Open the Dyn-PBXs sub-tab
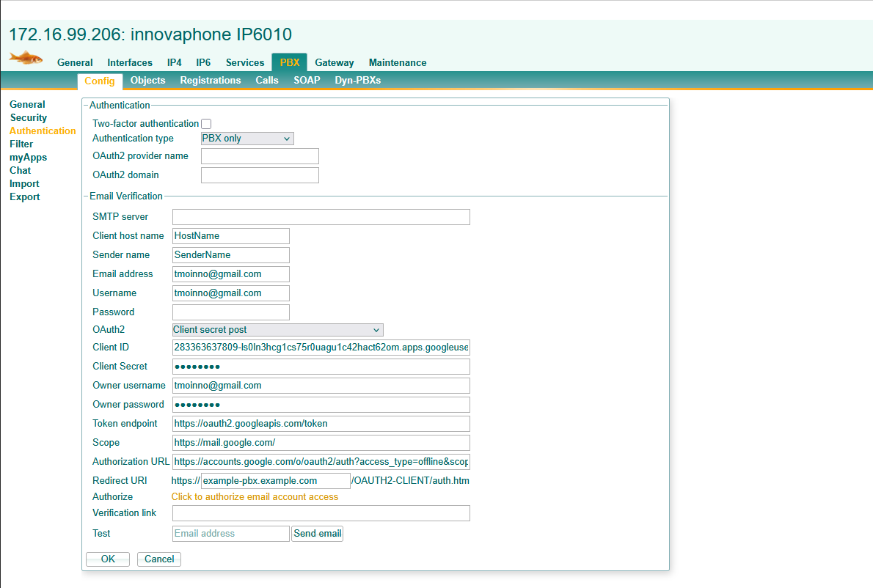Image resolution: width=873 pixels, height=588 pixels. (x=357, y=81)
